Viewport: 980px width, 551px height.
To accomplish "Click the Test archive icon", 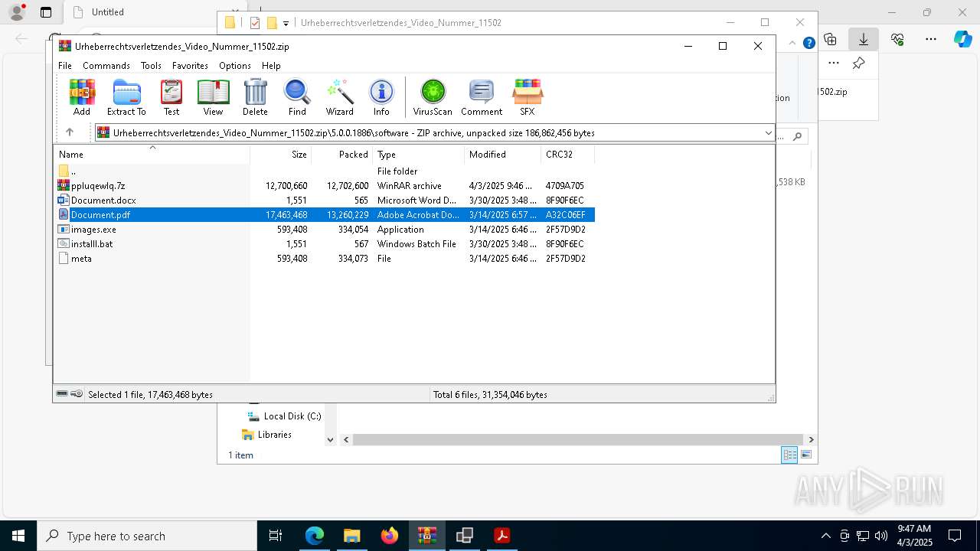I will [171, 97].
